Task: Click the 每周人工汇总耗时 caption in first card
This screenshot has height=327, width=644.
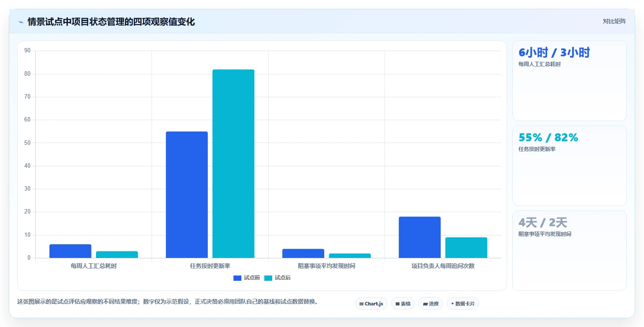Action: tap(540, 64)
